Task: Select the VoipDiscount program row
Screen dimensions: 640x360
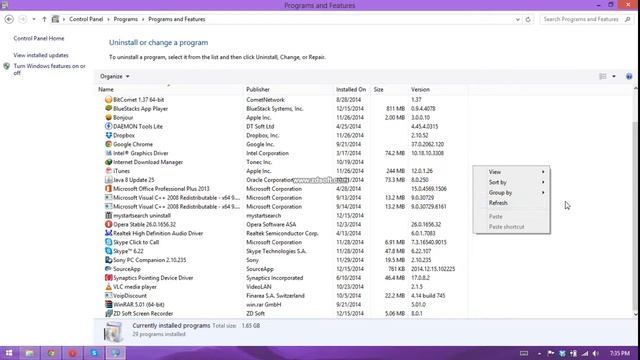Action: tap(282, 296)
